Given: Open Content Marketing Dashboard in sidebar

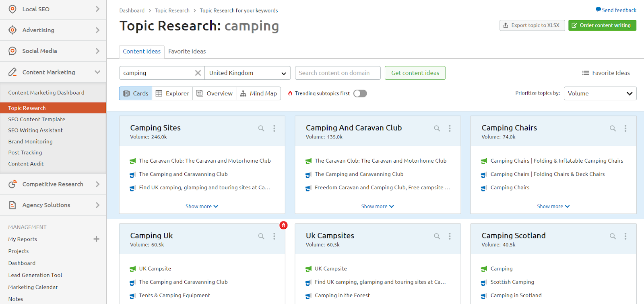Looking at the screenshot, I should [46, 93].
